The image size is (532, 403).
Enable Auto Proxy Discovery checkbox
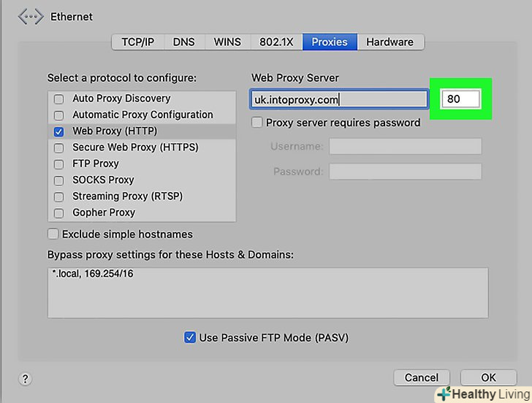[x=58, y=99]
